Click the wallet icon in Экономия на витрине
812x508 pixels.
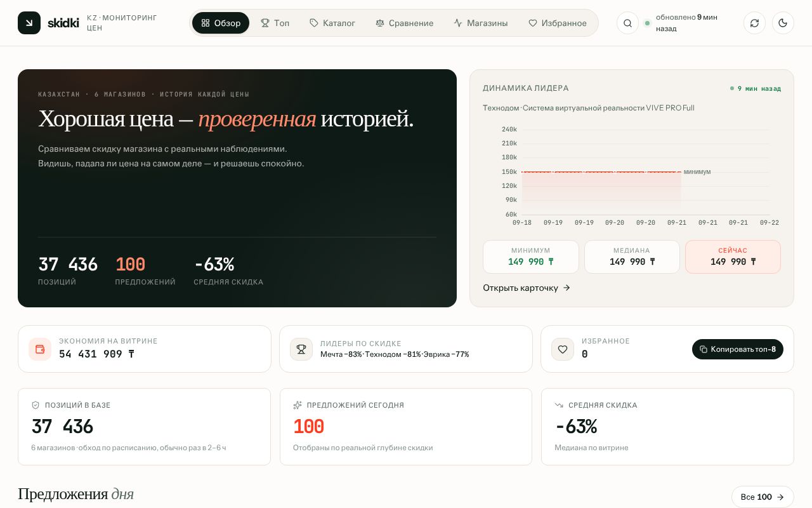[40, 349]
